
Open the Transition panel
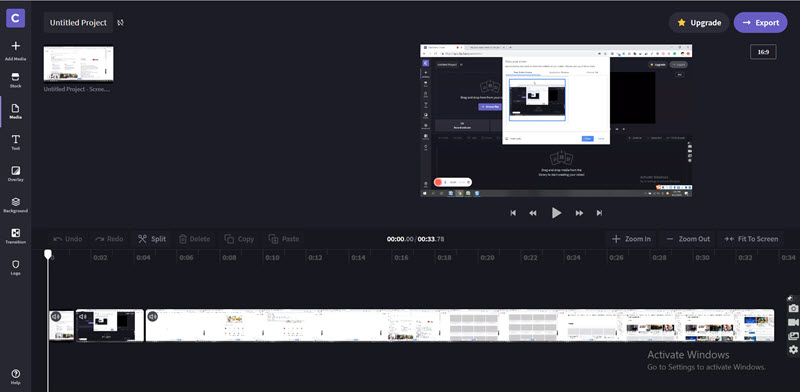(x=15, y=236)
